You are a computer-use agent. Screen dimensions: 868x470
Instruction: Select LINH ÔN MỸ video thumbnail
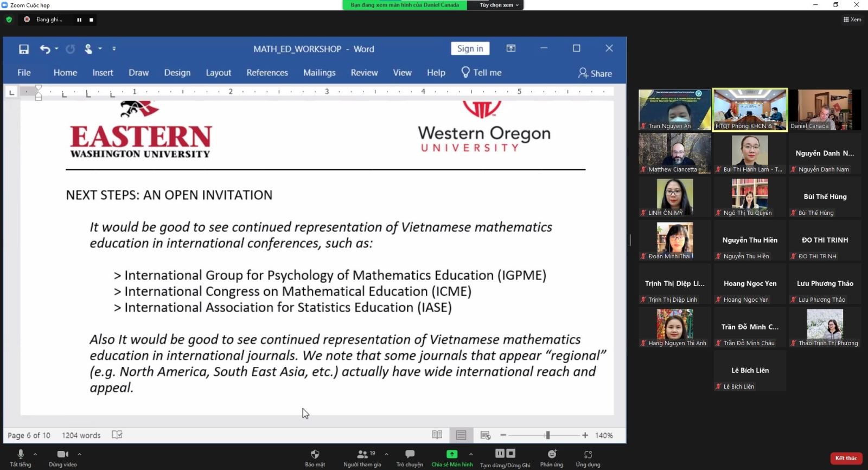point(675,196)
